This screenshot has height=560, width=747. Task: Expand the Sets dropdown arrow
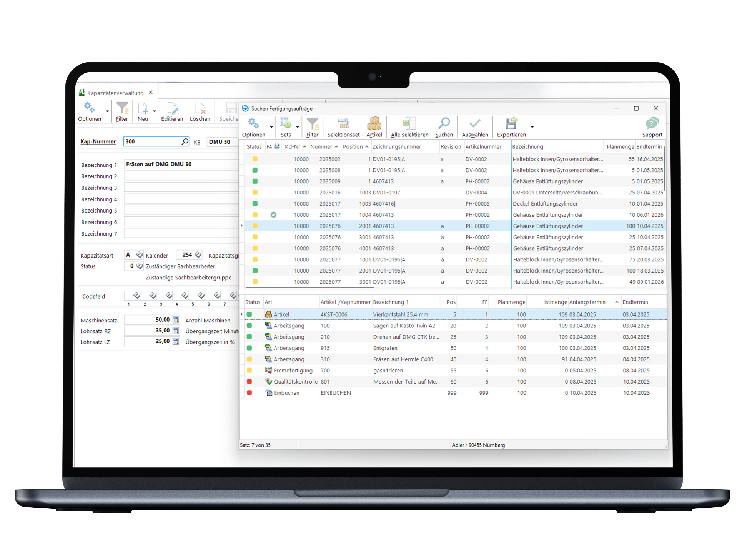298,127
